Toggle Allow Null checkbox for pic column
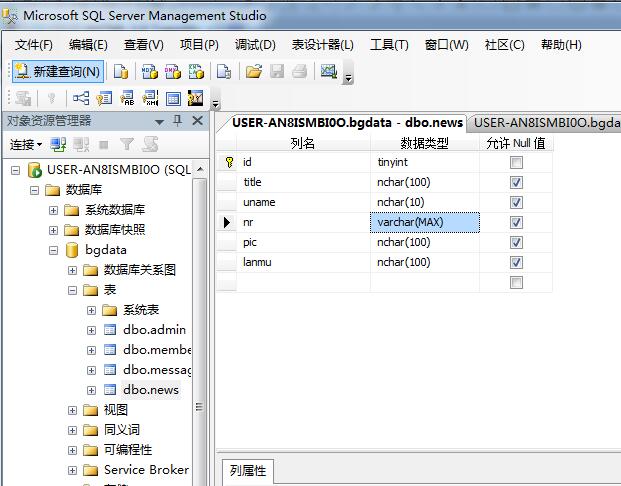The width and height of the screenshot is (621, 486). tap(516, 242)
